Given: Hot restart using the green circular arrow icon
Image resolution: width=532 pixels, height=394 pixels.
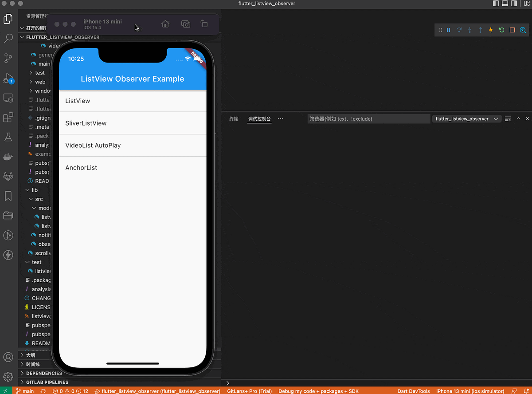Looking at the screenshot, I should pyautogui.click(x=501, y=30).
